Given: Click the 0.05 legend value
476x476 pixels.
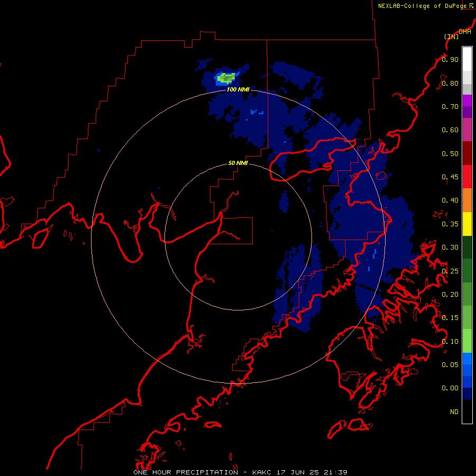Looking at the screenshot, I should pos(450,365).
